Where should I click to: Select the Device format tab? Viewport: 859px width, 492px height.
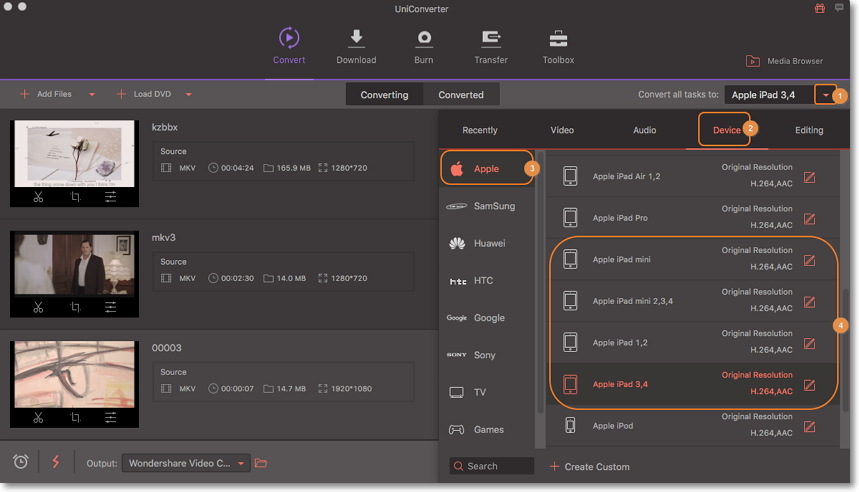726,130
